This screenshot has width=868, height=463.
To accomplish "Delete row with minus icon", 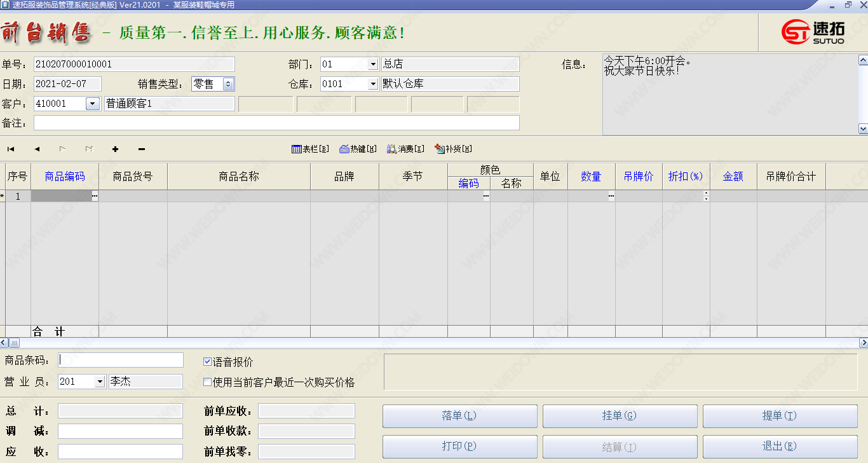I will (x=141, y=149).
